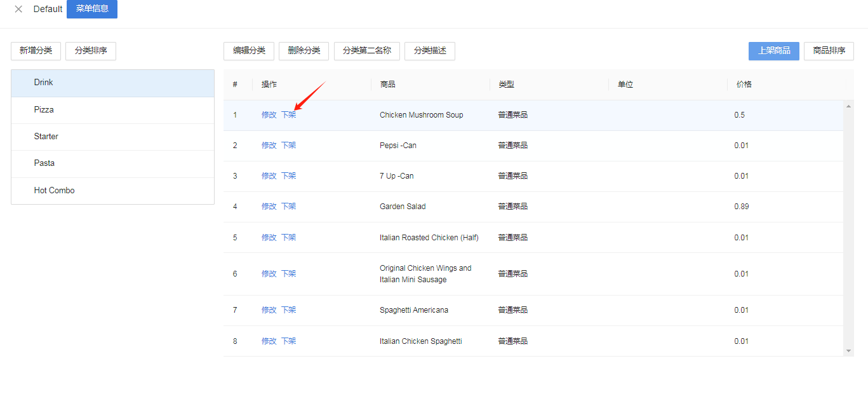The width and height of the screenshot is (868, 410).
Task: Click 修改 for Garden Salad
Action: 269,207
